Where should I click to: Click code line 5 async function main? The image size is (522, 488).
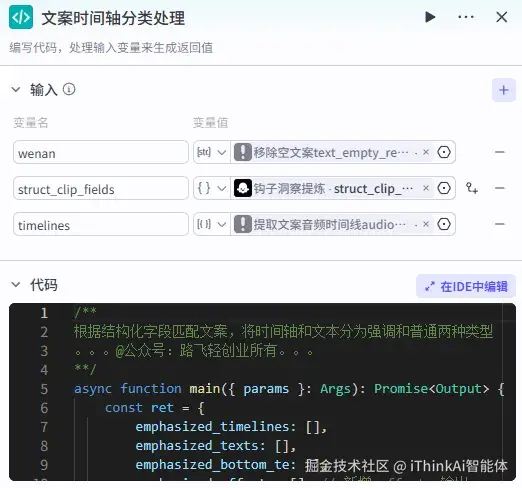pyautogui.click(x=289, y=389)
